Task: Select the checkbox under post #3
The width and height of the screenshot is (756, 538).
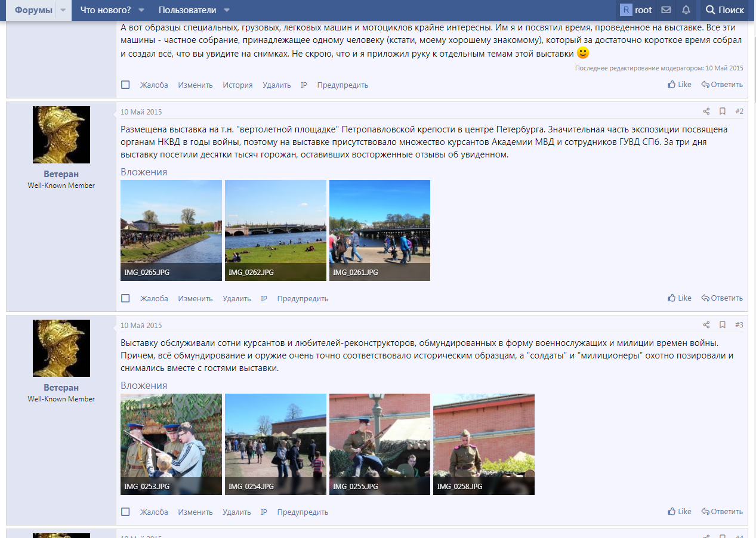Action: coord(125,511)
